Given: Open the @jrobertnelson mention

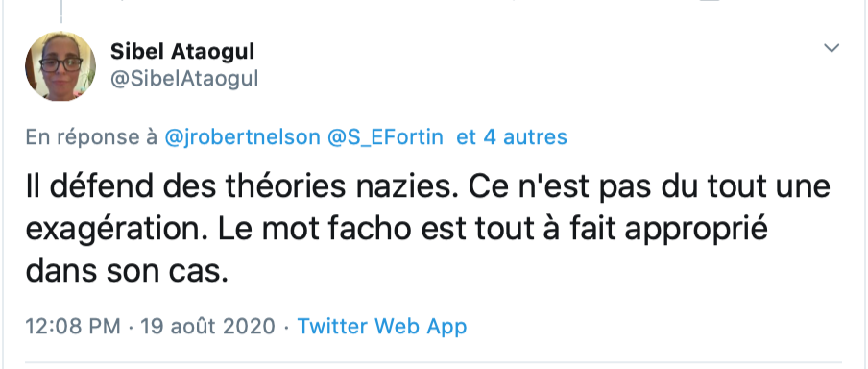Looking at the screenshot, I should pos(242,136).
